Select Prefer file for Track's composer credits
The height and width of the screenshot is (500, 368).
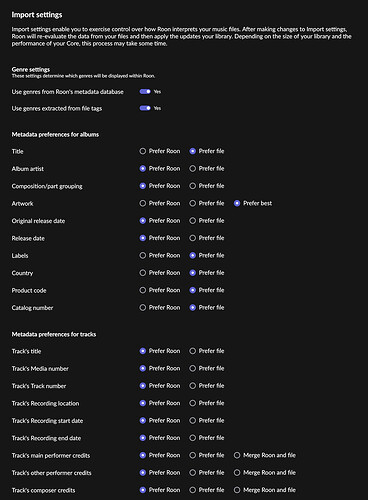193,490
